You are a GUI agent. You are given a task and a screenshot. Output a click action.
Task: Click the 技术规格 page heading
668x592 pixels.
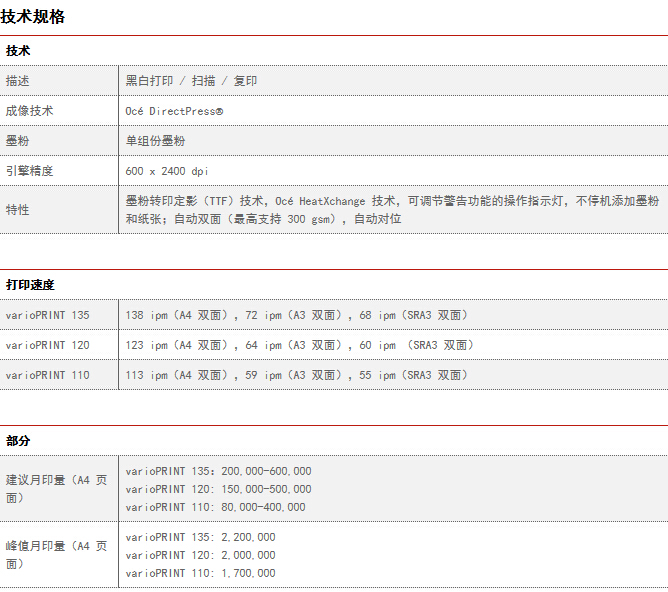33,17
